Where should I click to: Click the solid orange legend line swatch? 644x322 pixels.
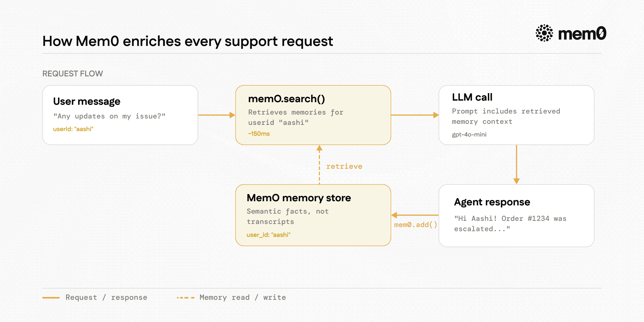coord(51,298)
